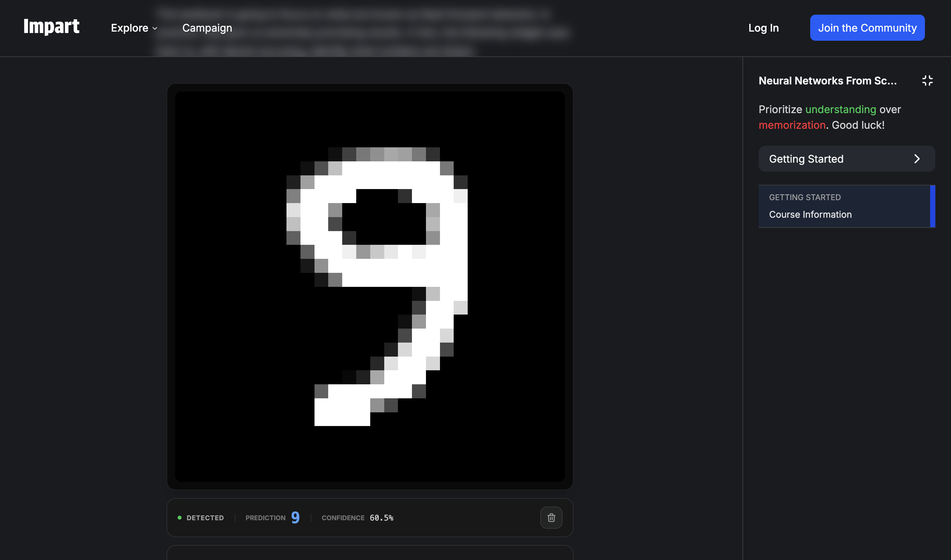The width and height of the screenshot is (951, 560).
Task: Click the Confidence 60.5% readout
Action: click(382, 518)
